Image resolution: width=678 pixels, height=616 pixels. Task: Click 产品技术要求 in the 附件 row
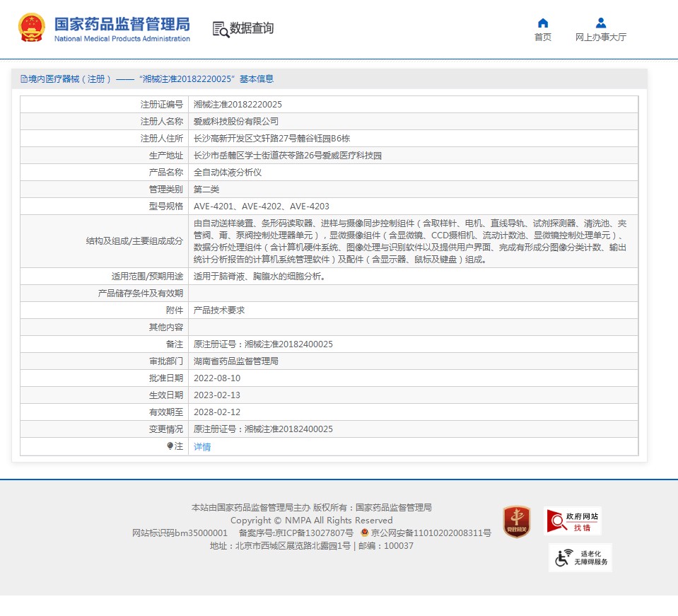[x=218, y=310]
